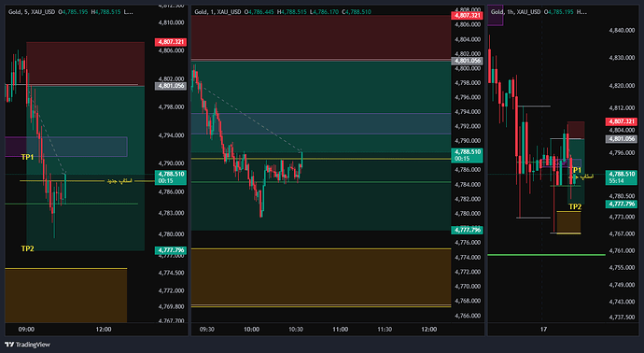The image size is (644, 353).
Task: Click green 4,777.796 target label in 5-minute chart
Action: pyautogui.click(x=171, y=250)
